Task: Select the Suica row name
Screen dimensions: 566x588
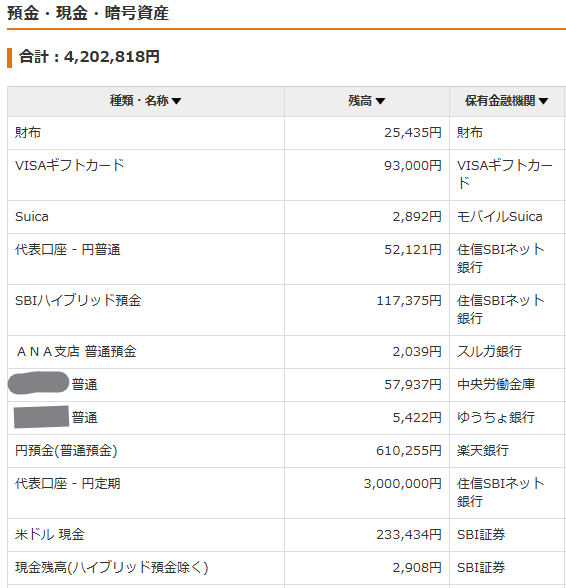Action: click(32, 217)
